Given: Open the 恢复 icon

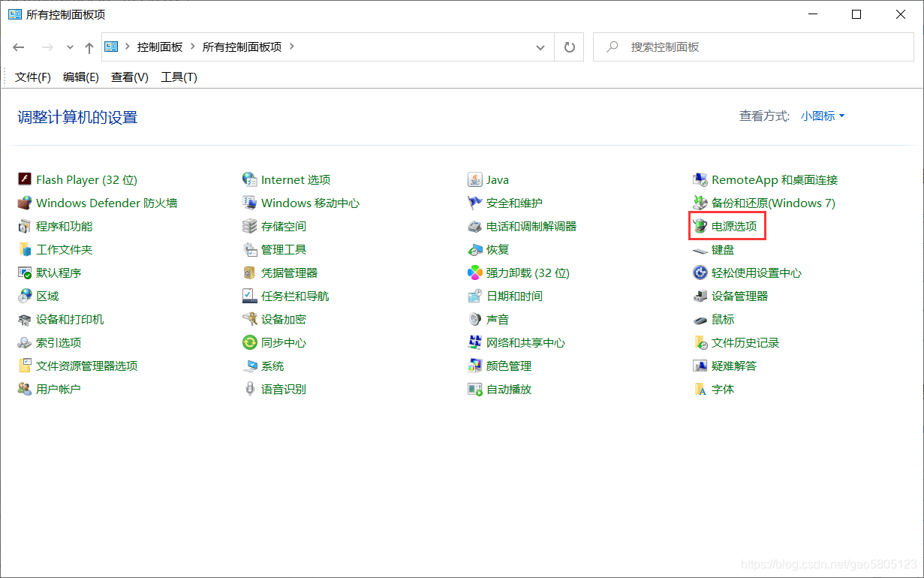Looking at the screenshot, I should click(475, 249).
